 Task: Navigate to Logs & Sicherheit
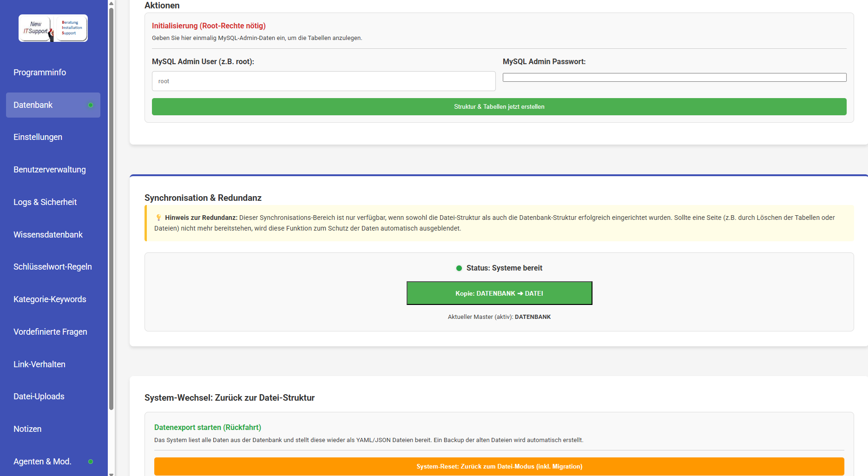[x=45, y=202]
